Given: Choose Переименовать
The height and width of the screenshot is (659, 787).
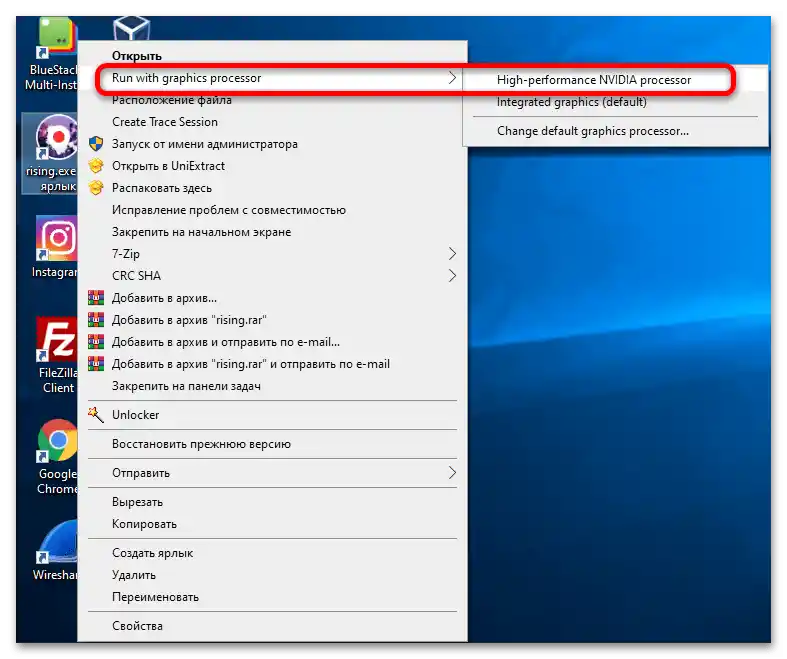Looking at the screenshot, I should [x=273, y=597].
